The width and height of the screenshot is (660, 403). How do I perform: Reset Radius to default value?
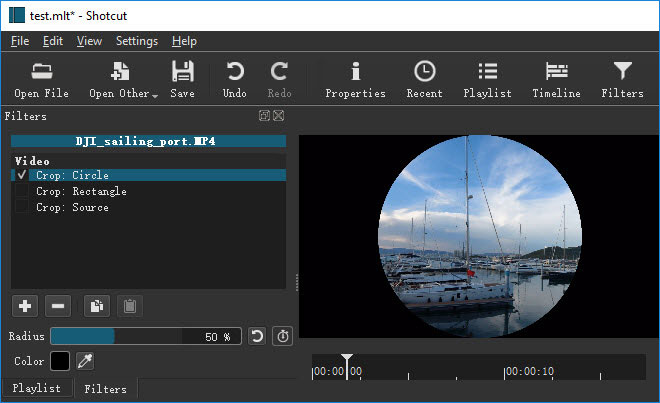pyautogui.click(x=258, y=337)
